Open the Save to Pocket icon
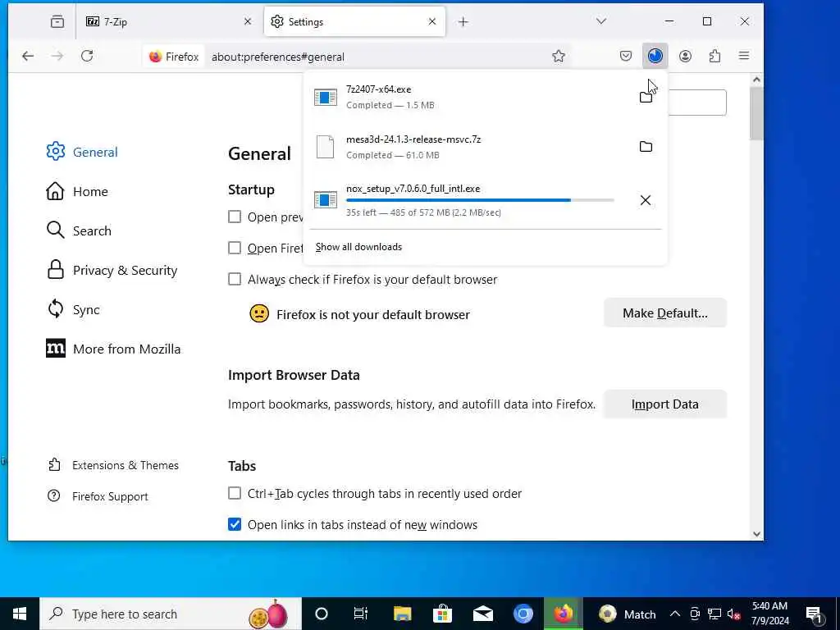 626,56
